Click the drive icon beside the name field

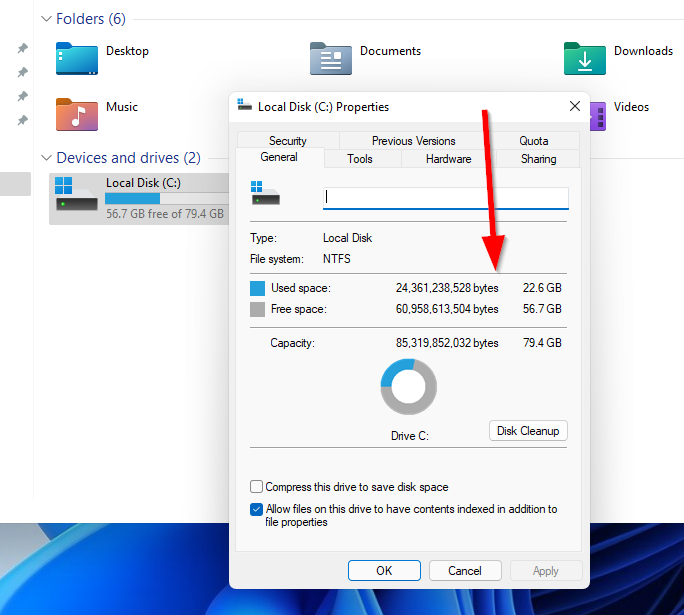coord(265,193)
